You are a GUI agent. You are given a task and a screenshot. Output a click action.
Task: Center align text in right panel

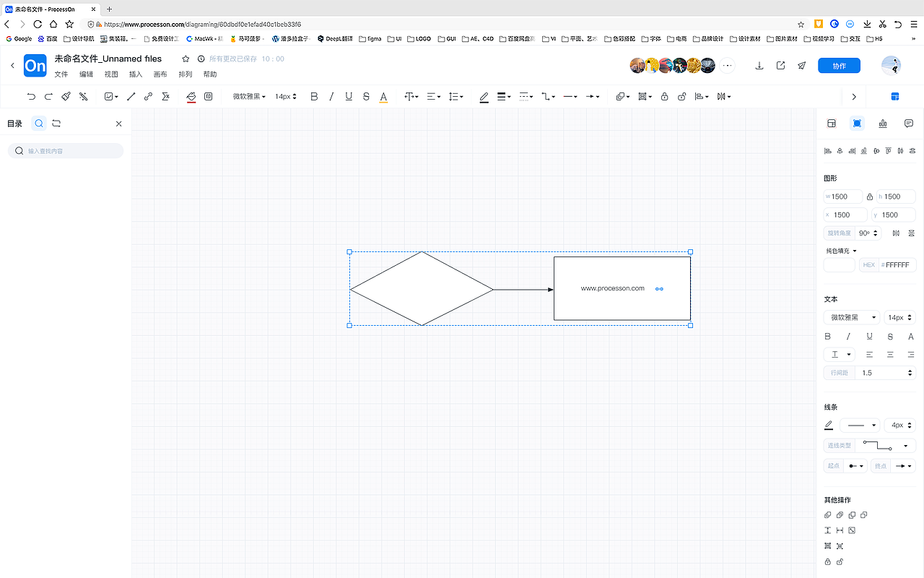coord(890,355)
